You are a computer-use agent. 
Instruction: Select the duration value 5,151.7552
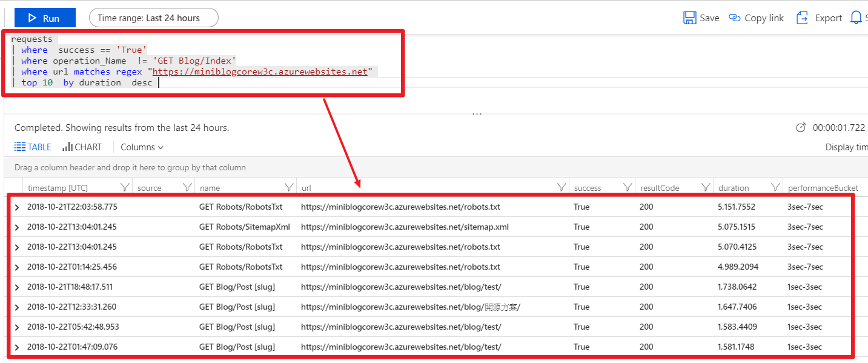coord(736,207)
